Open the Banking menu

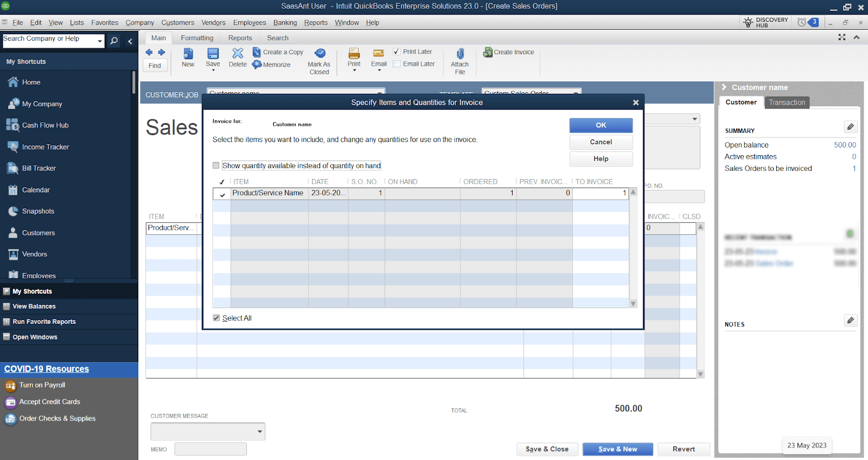coord(285,23)
